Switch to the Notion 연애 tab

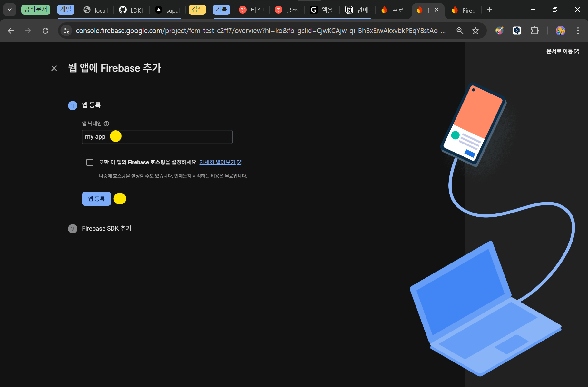coord(357,10)
